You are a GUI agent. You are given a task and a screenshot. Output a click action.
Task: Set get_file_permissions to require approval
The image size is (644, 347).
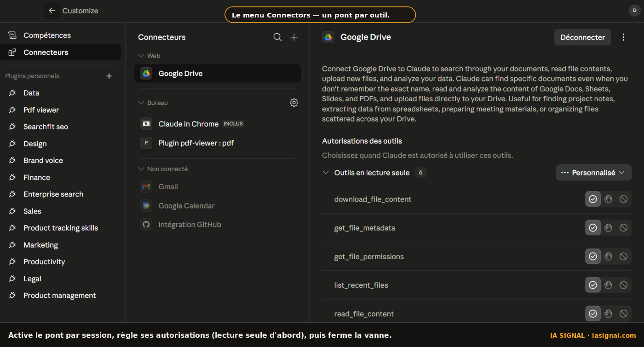click(x=608, y=256)
